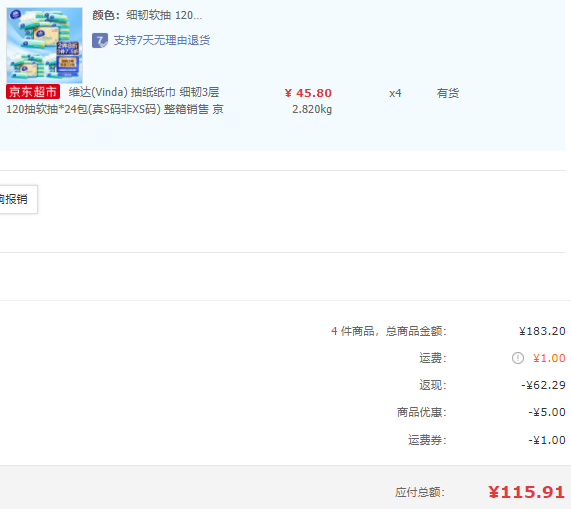Select the stock status 有货

(448, 94)
